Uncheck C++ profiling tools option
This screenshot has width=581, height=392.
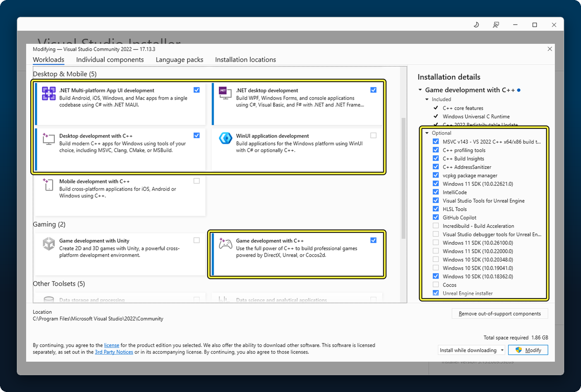pos(436,150)
